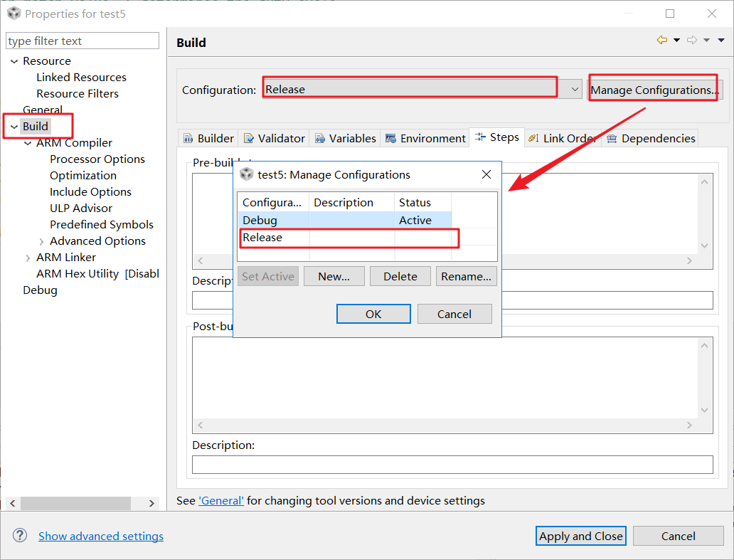The width and height of the screenshot is (734, 560).
Task: Click the type filter text field
Action: click(x=83, y=41)
